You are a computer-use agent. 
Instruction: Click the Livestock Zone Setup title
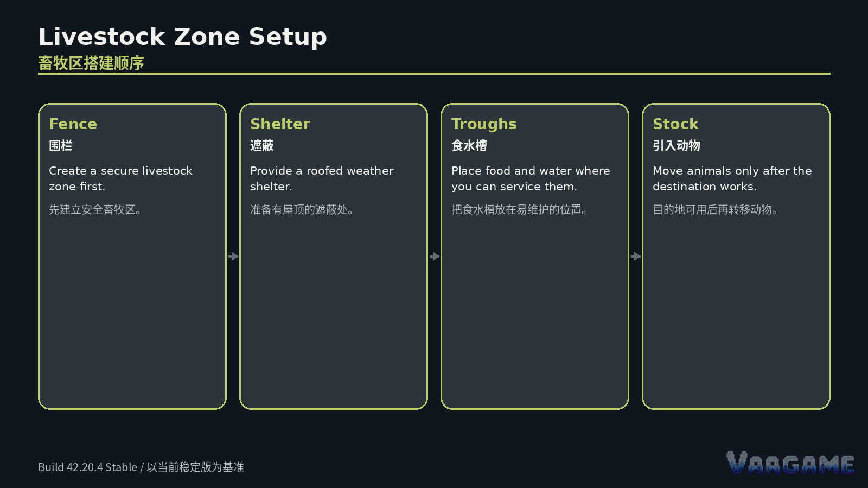[183, 37]
